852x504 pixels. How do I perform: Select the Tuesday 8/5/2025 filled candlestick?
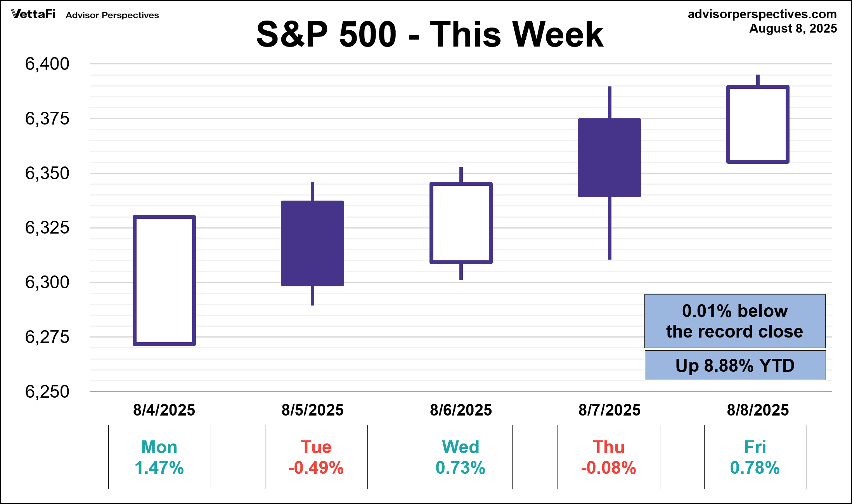312,243
